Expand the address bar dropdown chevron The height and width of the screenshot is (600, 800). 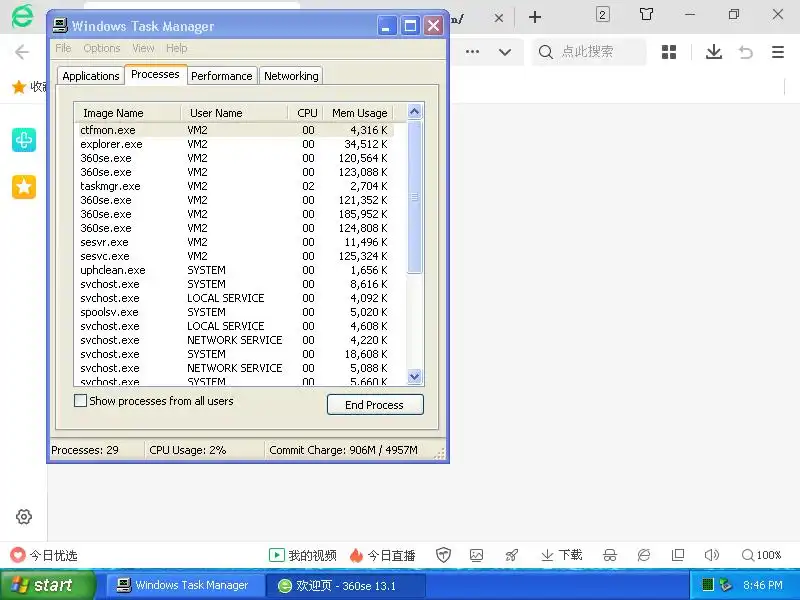[x=505, y=52]
